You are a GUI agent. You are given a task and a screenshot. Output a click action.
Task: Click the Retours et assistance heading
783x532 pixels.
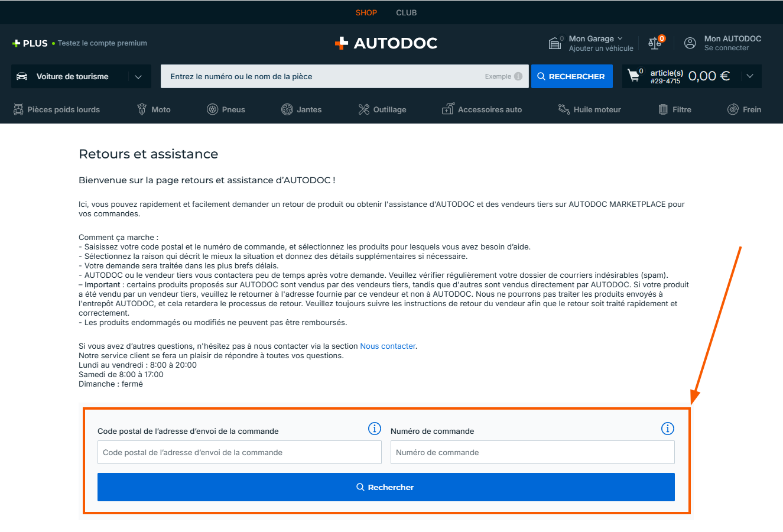(148, 154)
